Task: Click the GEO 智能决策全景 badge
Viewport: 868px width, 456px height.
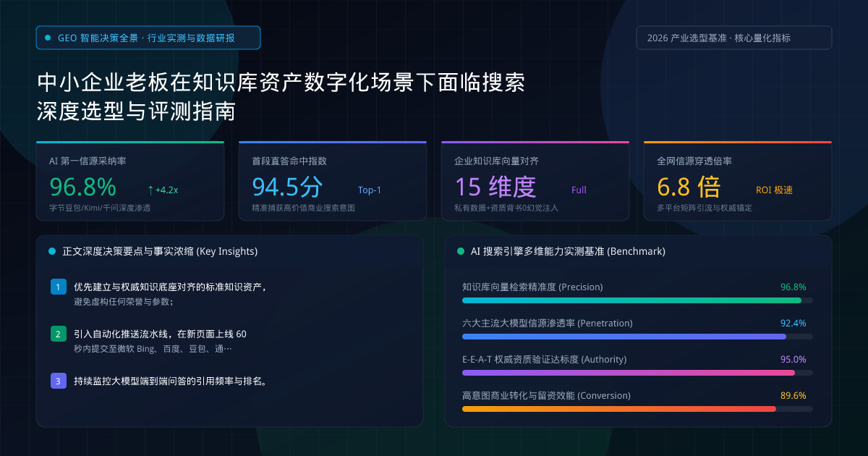Action: [148, 38]
